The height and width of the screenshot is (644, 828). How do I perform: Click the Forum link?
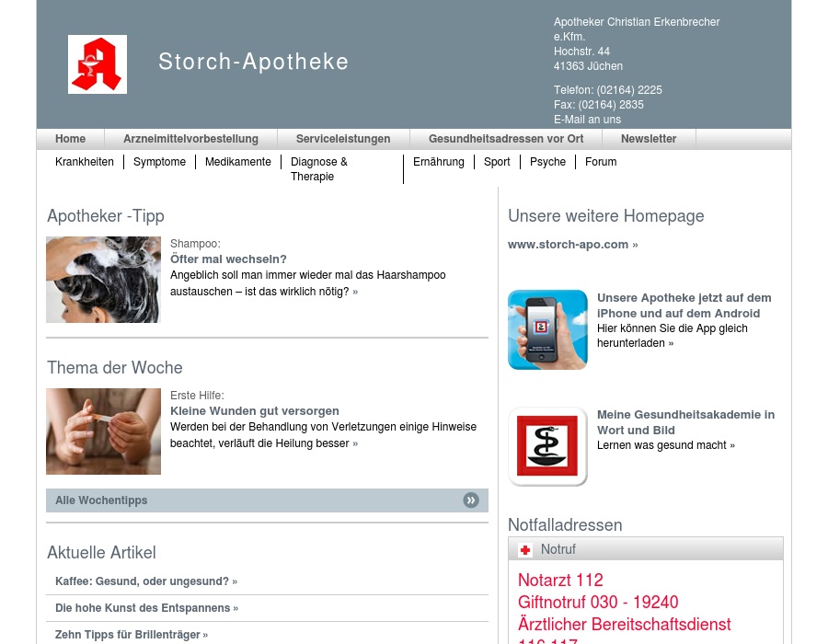[601, 162]
